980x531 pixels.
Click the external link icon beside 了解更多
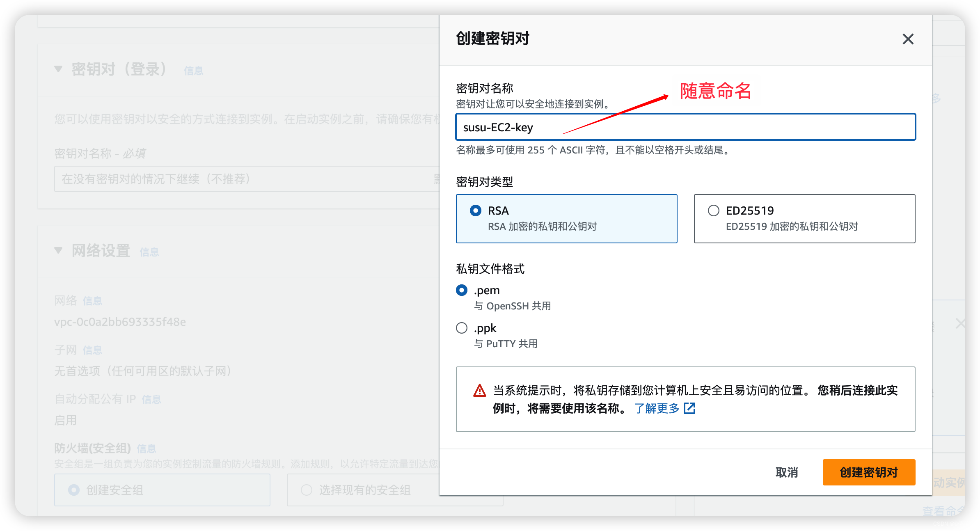(689, 408)
